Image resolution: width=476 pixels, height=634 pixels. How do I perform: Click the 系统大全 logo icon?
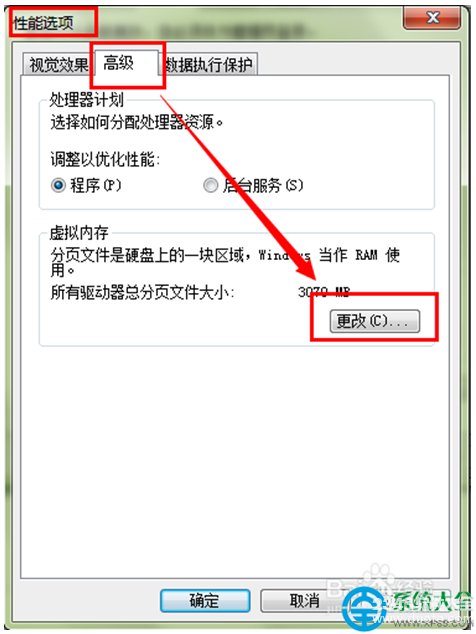(361, 609)
